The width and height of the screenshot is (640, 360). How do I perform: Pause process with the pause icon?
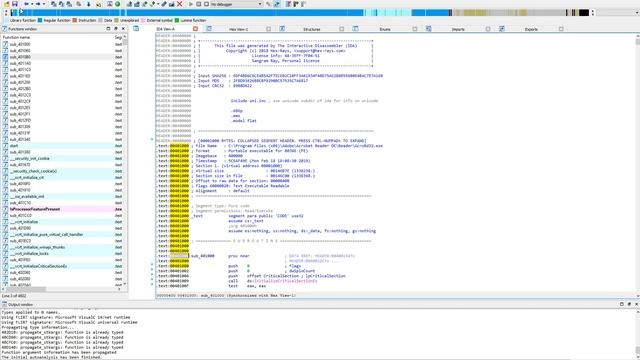[199, 4]
